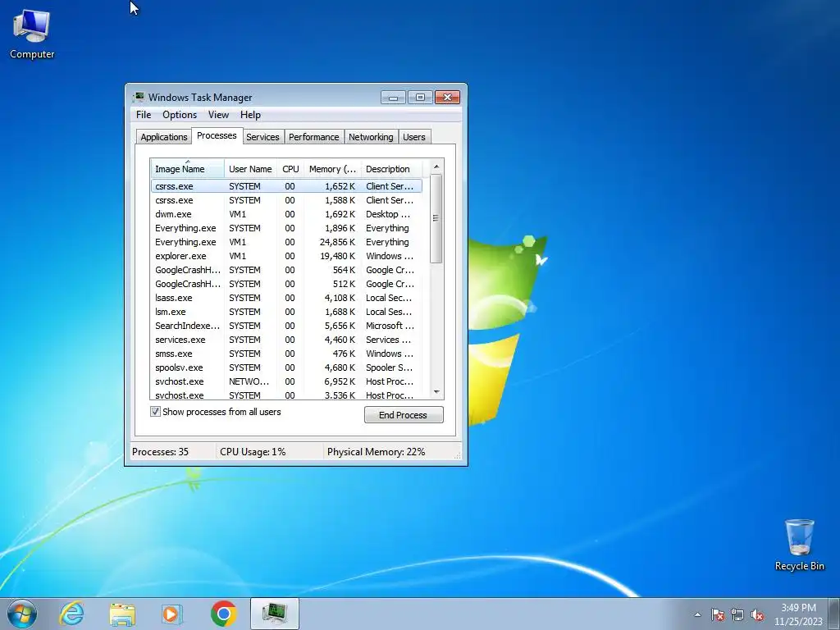This screenshot has width=840, height=630.
Task: Open the File menu
Action: tap(144, 115)
